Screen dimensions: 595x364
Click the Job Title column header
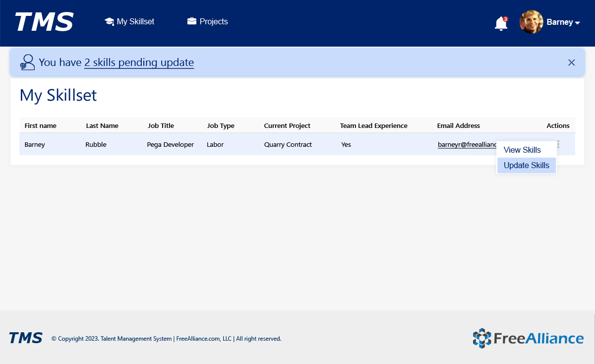click(161, 125)
